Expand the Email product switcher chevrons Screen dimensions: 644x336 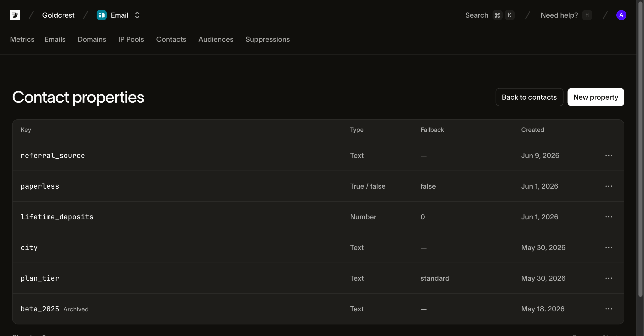(x=137, y=15)
